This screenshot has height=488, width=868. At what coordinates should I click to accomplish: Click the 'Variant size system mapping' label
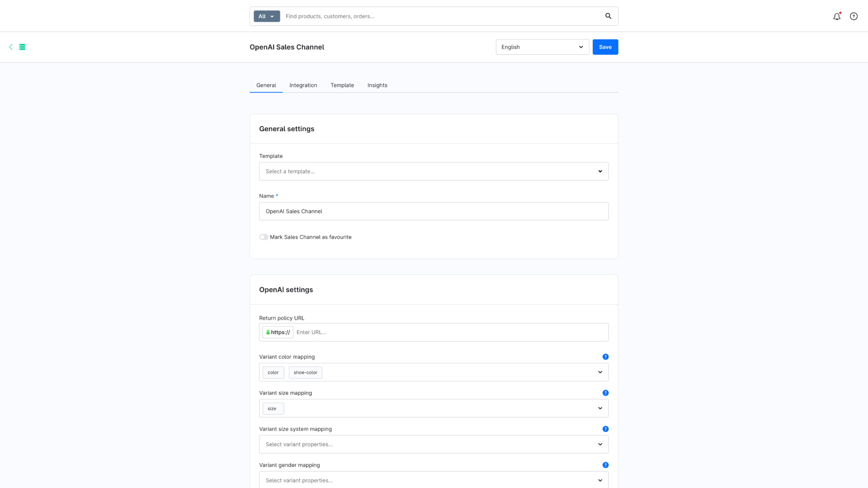point(295,429)
